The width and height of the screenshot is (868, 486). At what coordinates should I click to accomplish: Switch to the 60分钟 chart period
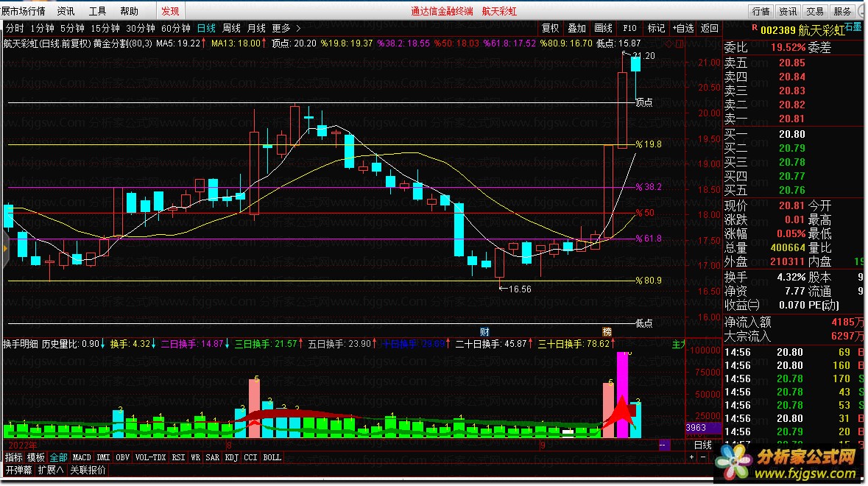[176, 28]
